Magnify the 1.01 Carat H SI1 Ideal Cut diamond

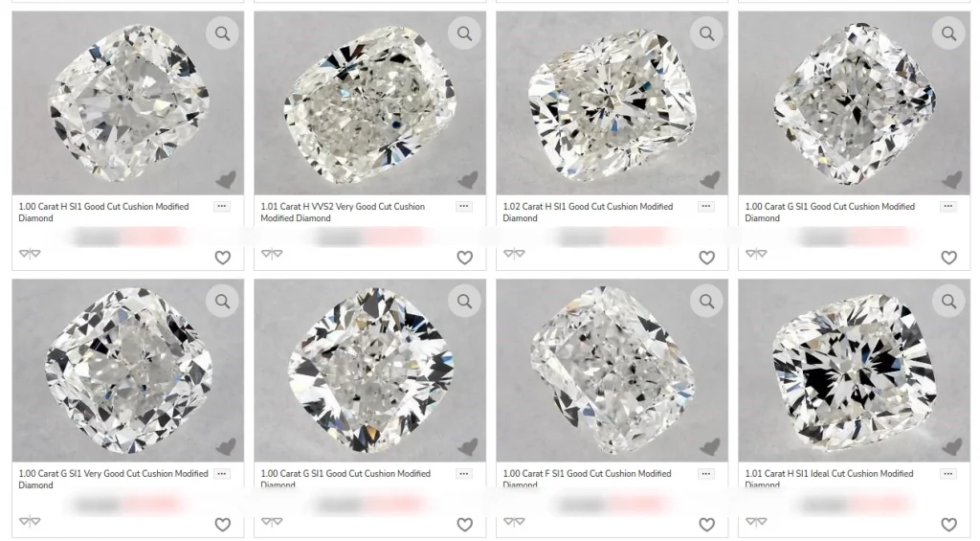pos(948,301)
